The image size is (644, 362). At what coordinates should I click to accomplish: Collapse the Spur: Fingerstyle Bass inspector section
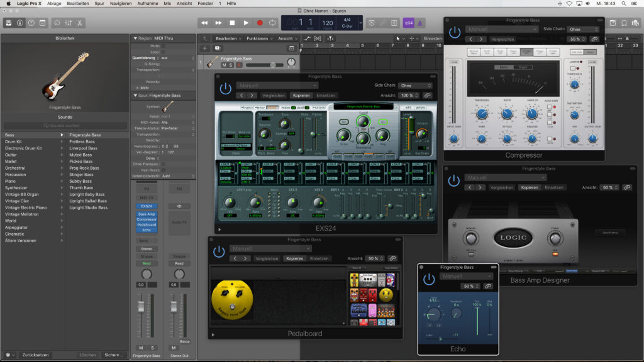135,96
